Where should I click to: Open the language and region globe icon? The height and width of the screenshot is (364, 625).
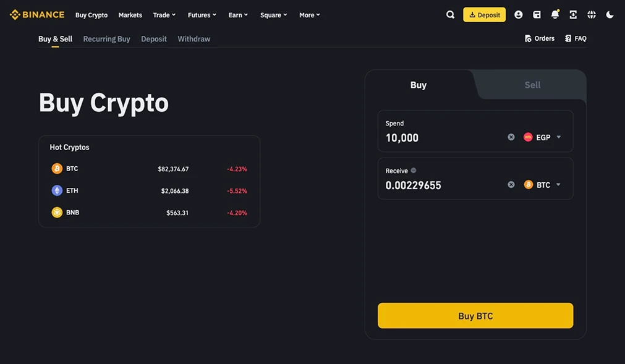pyautogui.click(x=591, y=14)
